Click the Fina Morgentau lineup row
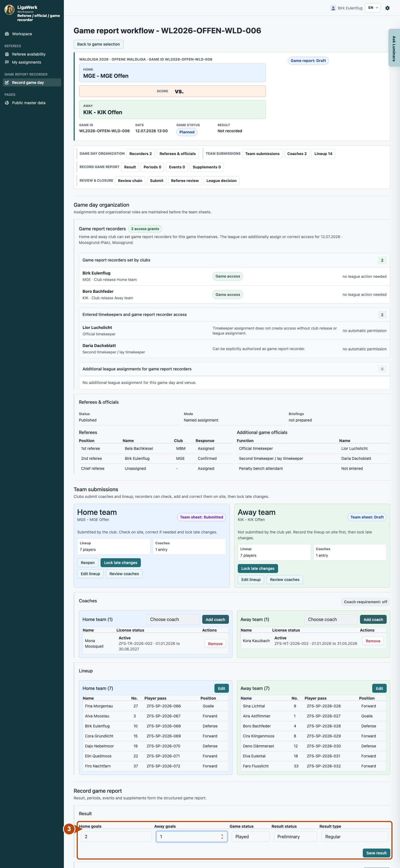Viewport: 400px width, 868px height. 155,706
